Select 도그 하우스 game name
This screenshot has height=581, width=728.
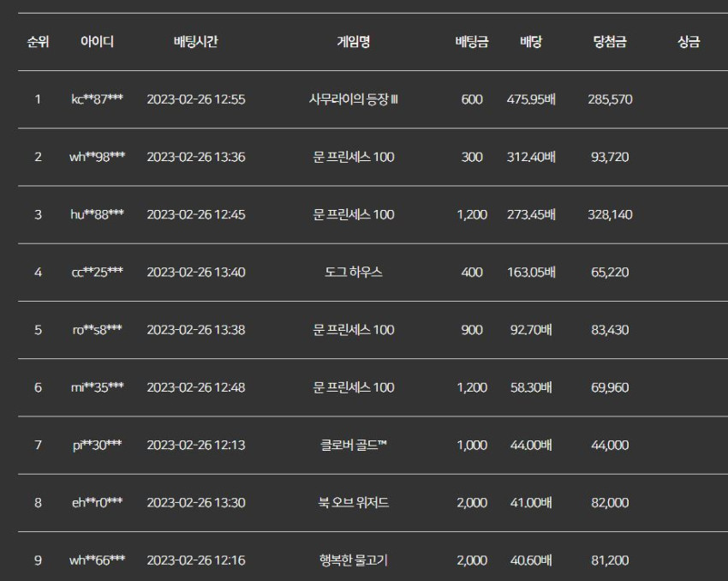click(354, 273)
